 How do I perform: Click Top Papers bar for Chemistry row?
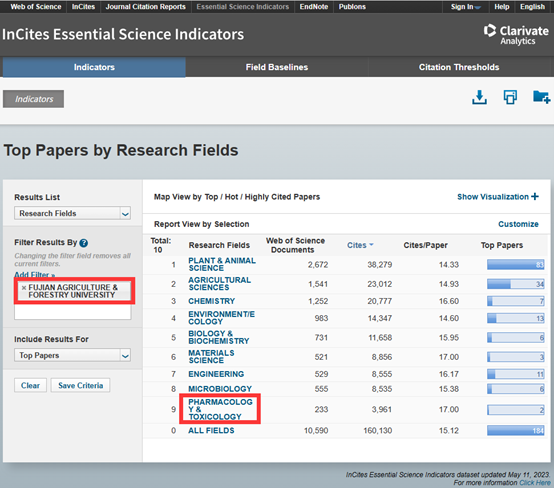click(x=515, y=301)
